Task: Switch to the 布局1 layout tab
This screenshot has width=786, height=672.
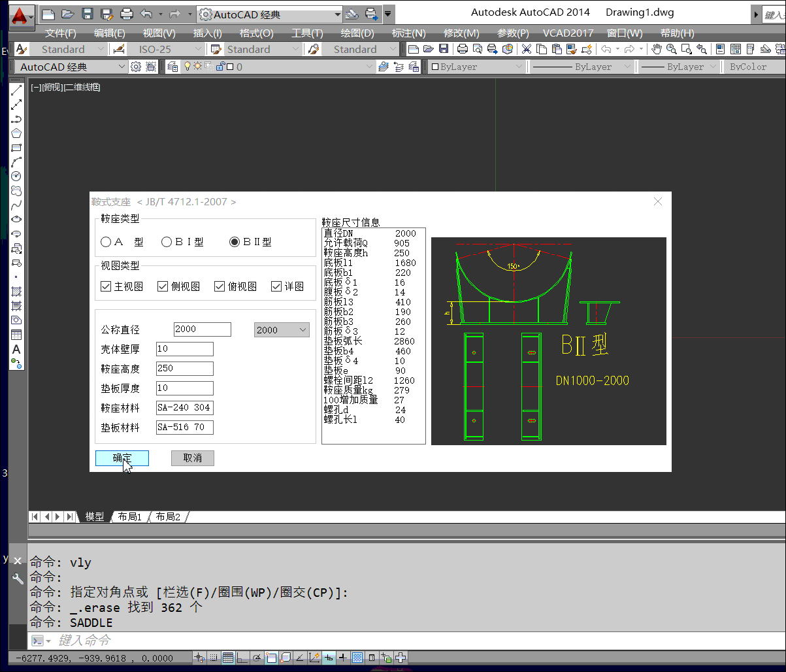Action: tap(129, 516)
